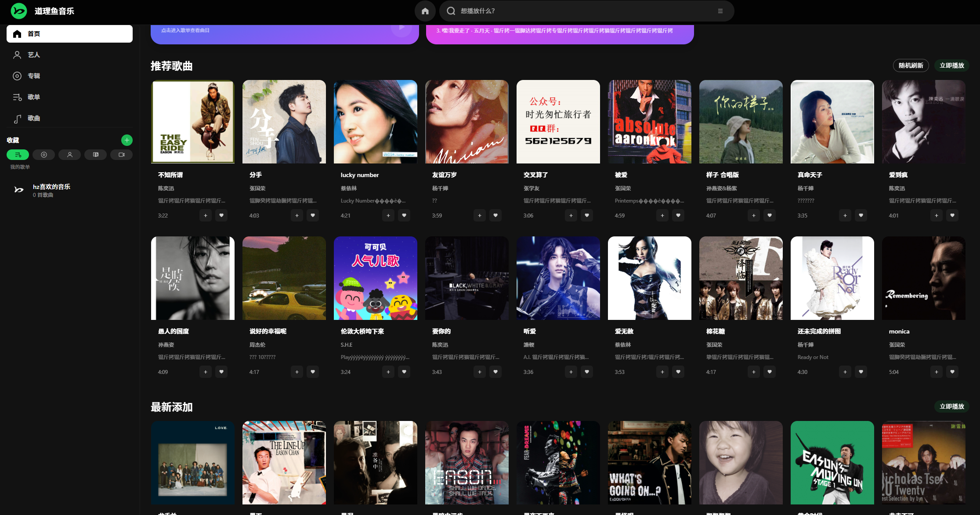Open artist link S.H.E
The image size is (980, 515).
[347, 345]
